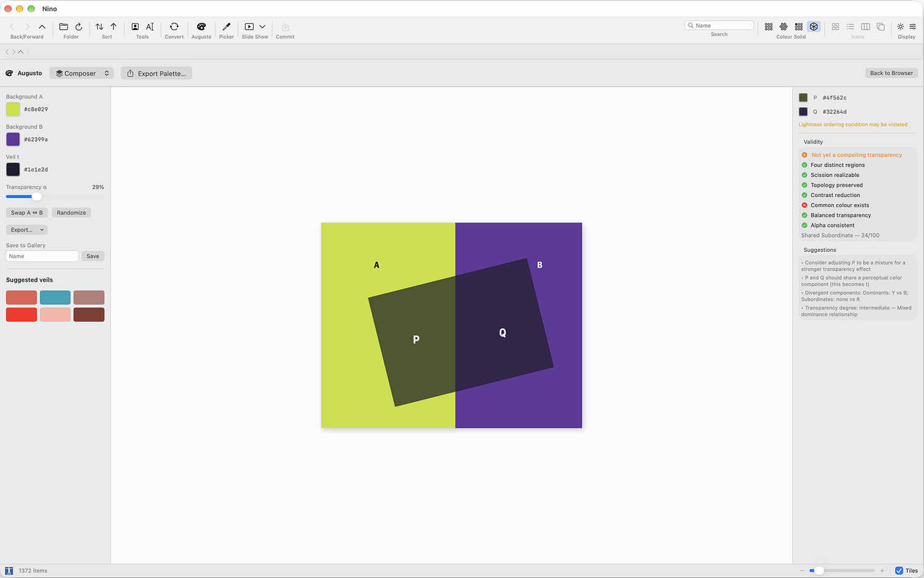Activate the Picker eyedropper tool
Image resolution: width=924 pixels, height=578 pixels.
click(x=227, y=26)
